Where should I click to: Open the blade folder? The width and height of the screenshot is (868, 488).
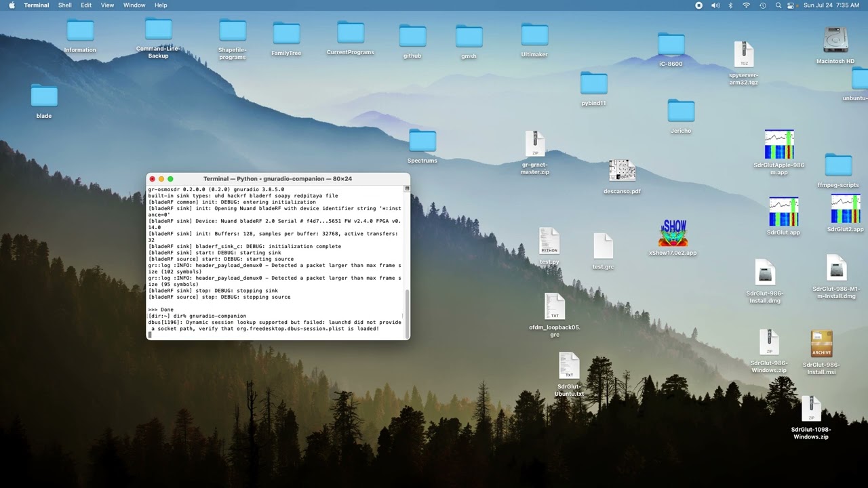tap(44, 97)
